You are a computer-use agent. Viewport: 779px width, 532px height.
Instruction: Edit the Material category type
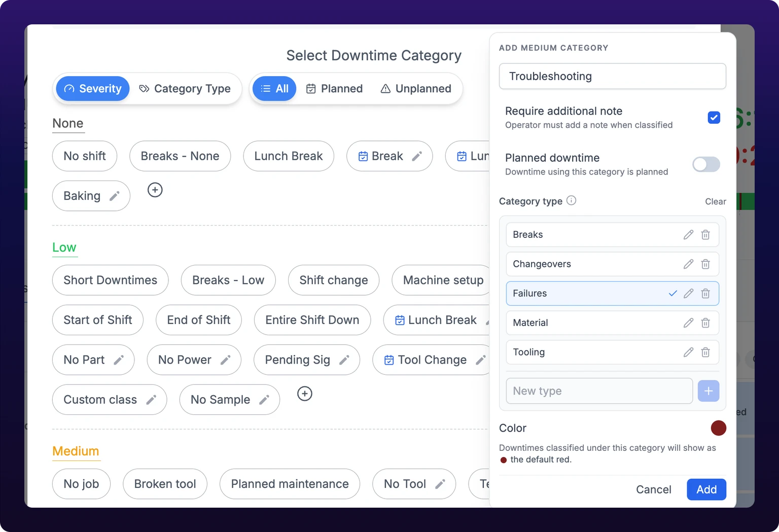pyautogui.click(x=688, y=323)
